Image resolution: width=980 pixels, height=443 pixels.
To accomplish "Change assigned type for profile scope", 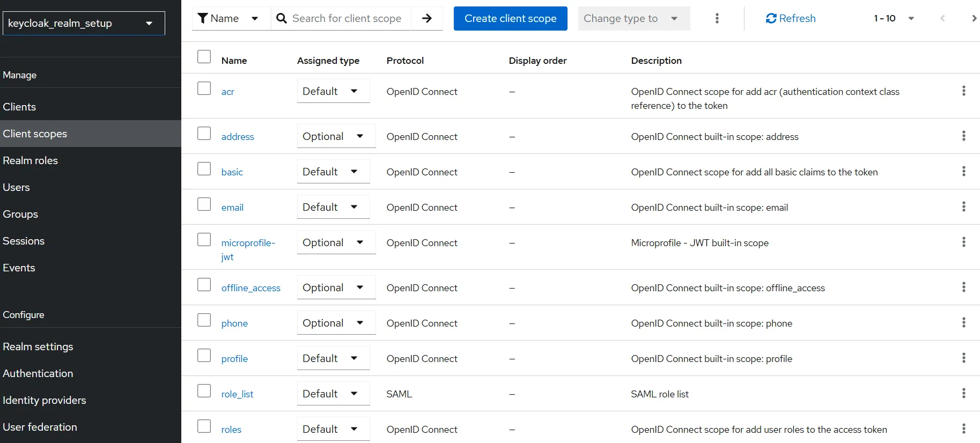I will pos(333,358).
